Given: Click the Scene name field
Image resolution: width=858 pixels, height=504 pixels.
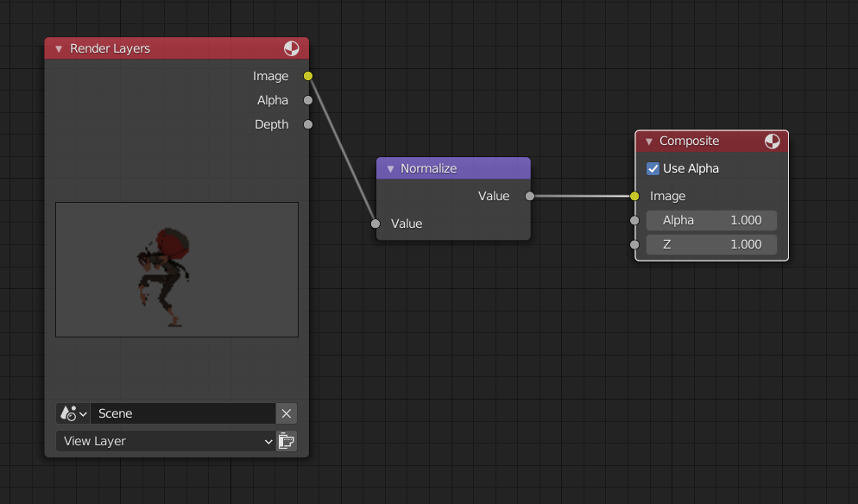Looking at the screenshot, I should (181, 413).
